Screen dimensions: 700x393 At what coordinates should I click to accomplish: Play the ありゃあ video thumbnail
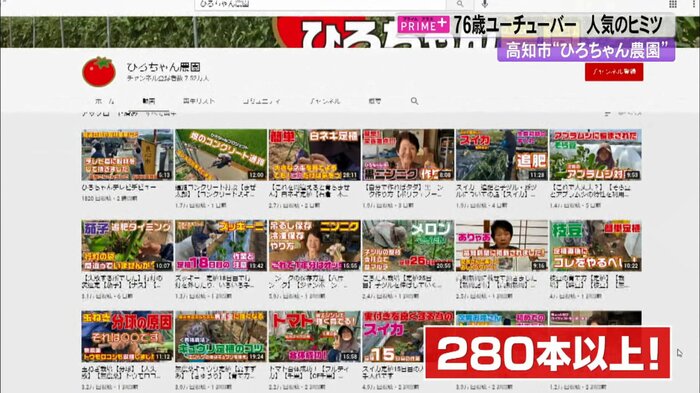tap(501, 246)
